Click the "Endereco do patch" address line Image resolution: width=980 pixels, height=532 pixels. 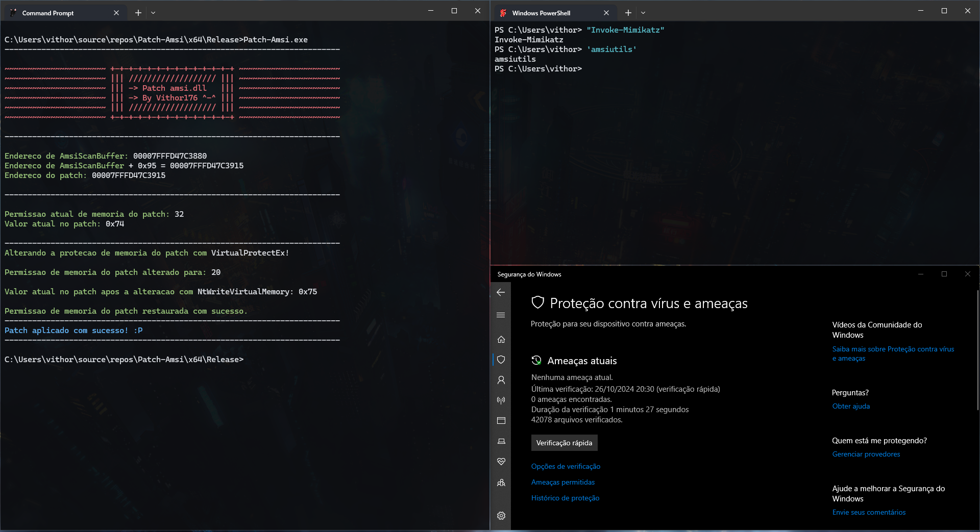pos(85,175)
